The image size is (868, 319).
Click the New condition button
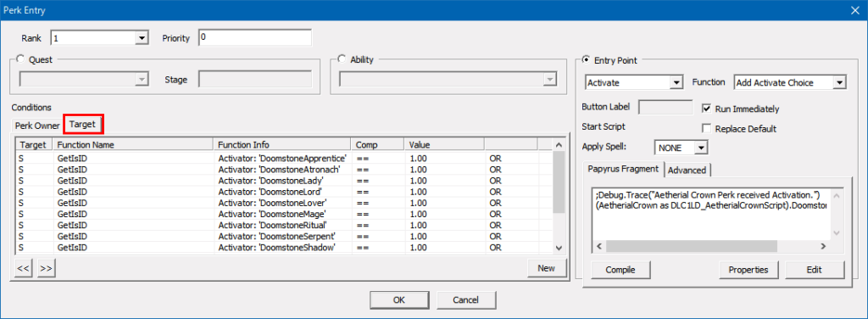(x=547, y=268)
